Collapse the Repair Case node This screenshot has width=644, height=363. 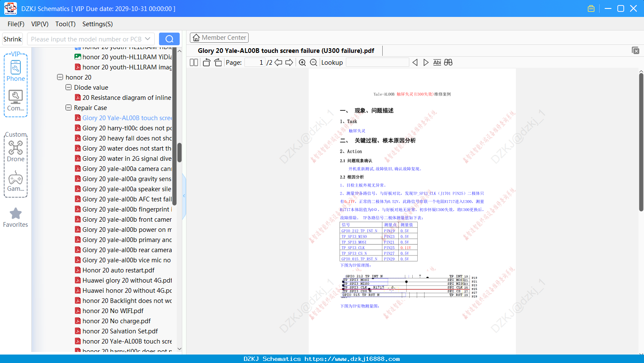pyautogui.click(x=69, y=108)
